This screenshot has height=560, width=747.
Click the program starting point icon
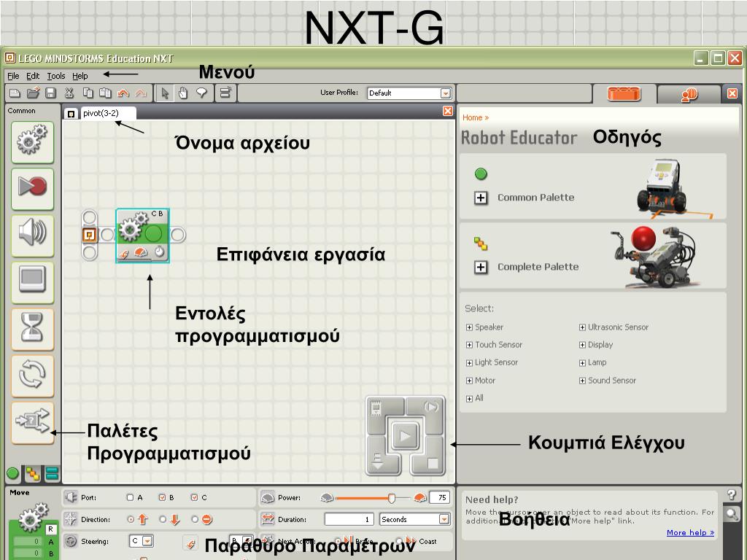coord(89,235)
